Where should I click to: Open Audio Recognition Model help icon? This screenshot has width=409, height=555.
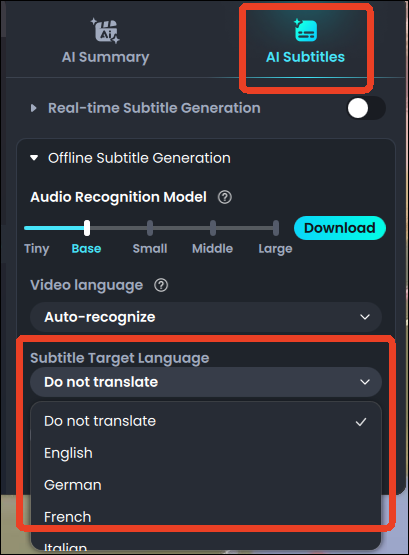(x=225, y=197)
